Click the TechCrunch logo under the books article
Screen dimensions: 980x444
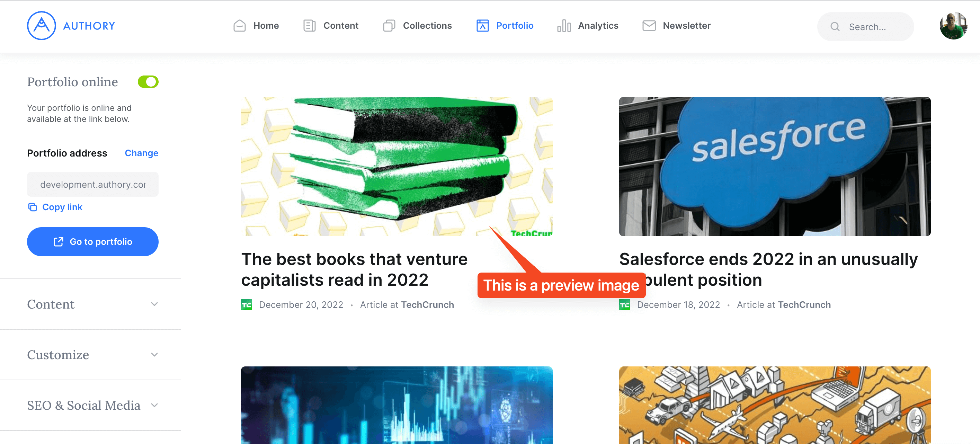click(x=247, y=305)
